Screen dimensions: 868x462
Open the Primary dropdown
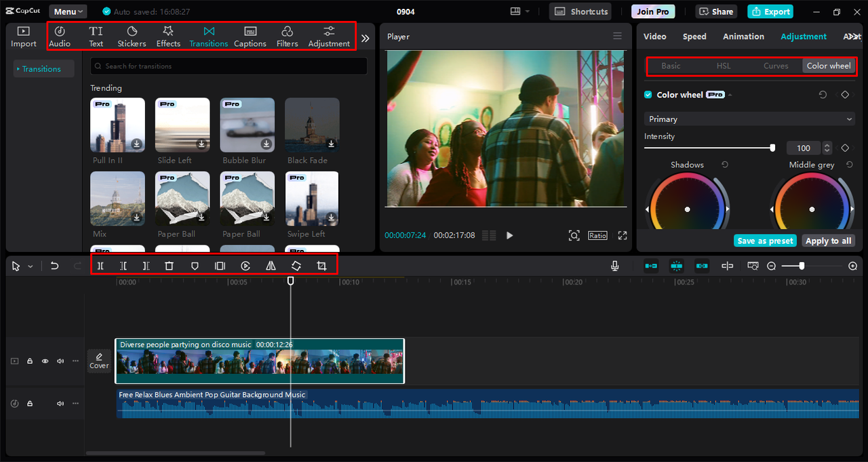coord(749,119)
